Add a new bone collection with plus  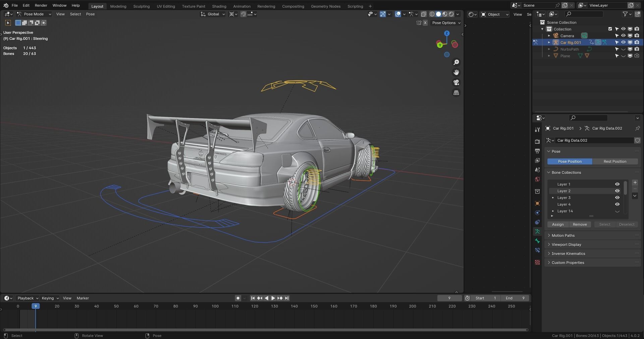(635, 183)
